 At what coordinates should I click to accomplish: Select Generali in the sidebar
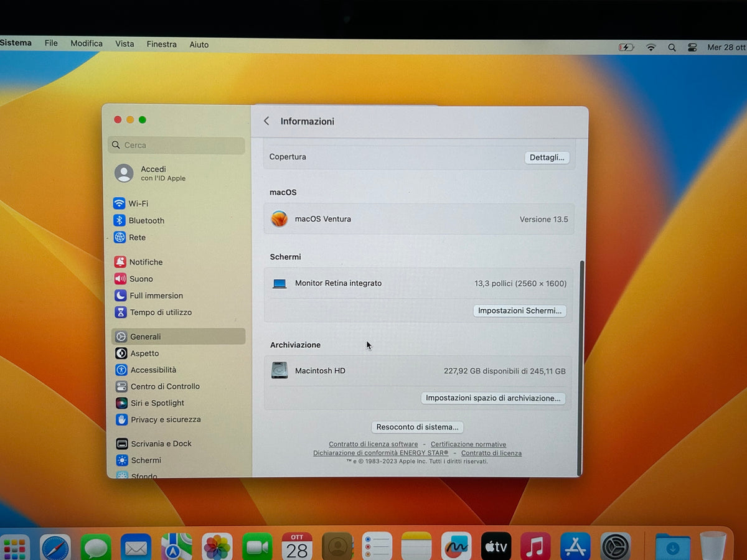[x=178, y=337]
